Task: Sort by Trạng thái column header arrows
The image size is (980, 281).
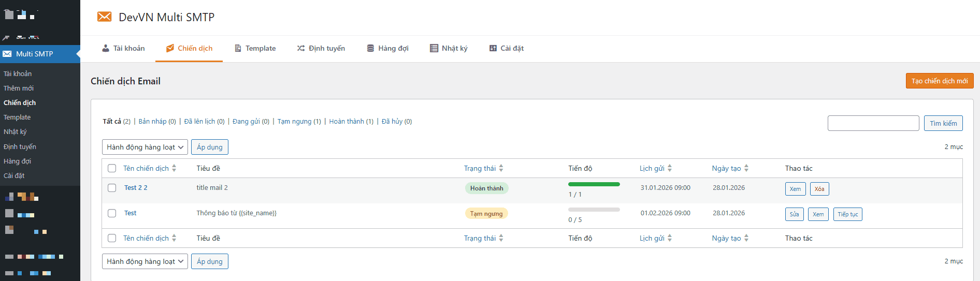Action: (501, 168)
